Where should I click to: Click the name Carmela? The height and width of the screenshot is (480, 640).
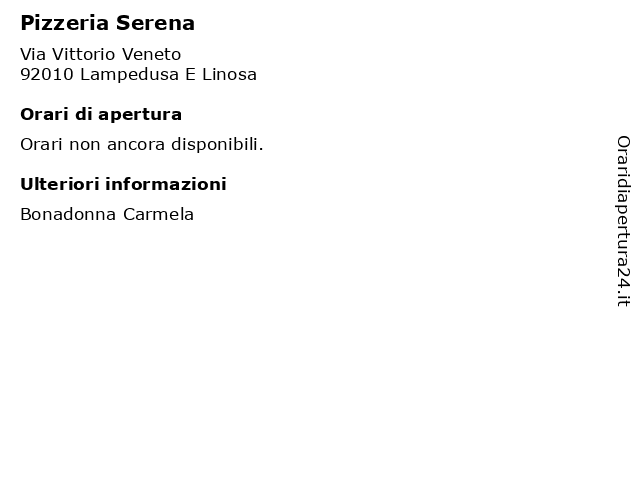point(158,215)
